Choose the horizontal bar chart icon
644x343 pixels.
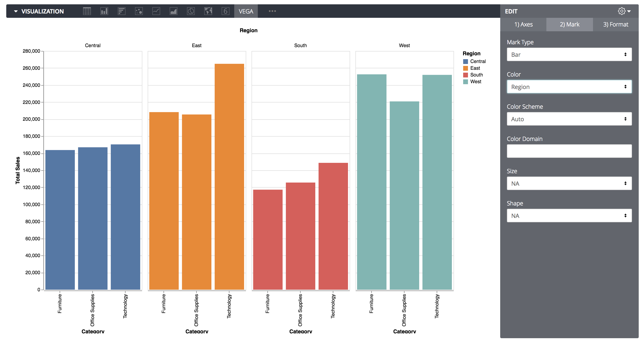pos(121,11)
